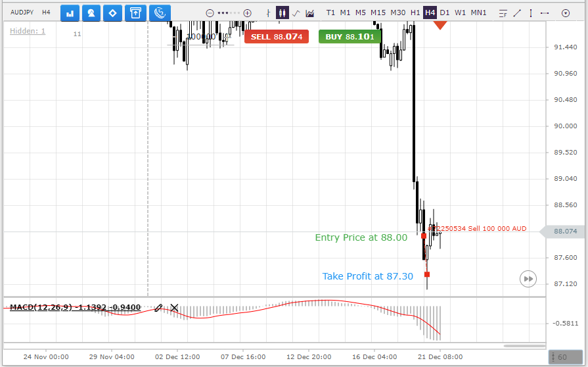Click the fast-forward scroll-to-latest button
Viewport: 588px width, 367px height.
click(528, 279)
